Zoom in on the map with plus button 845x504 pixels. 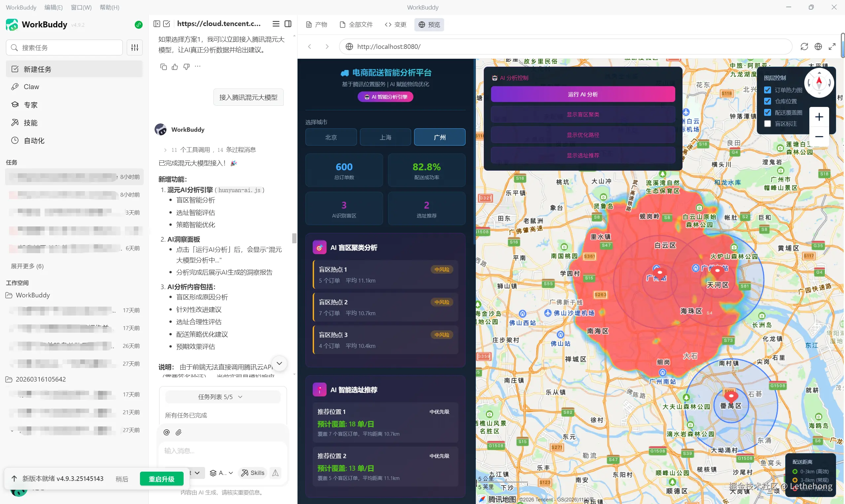click(x=819, y=117)
